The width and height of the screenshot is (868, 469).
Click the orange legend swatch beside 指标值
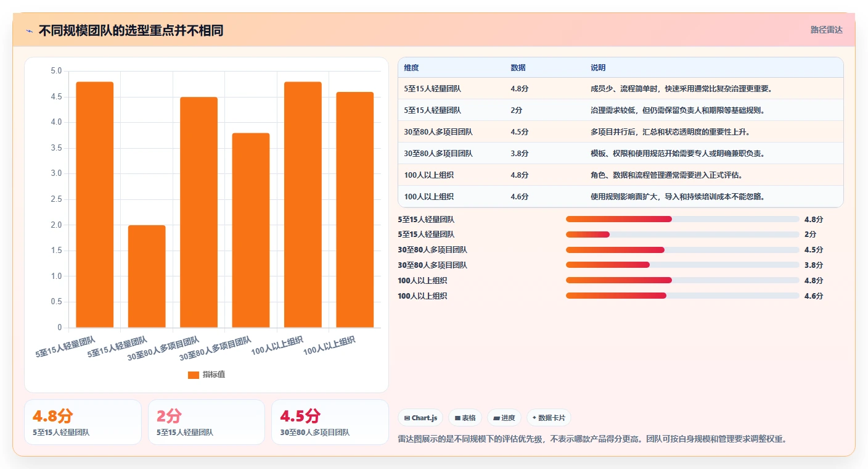coord(194,375)
